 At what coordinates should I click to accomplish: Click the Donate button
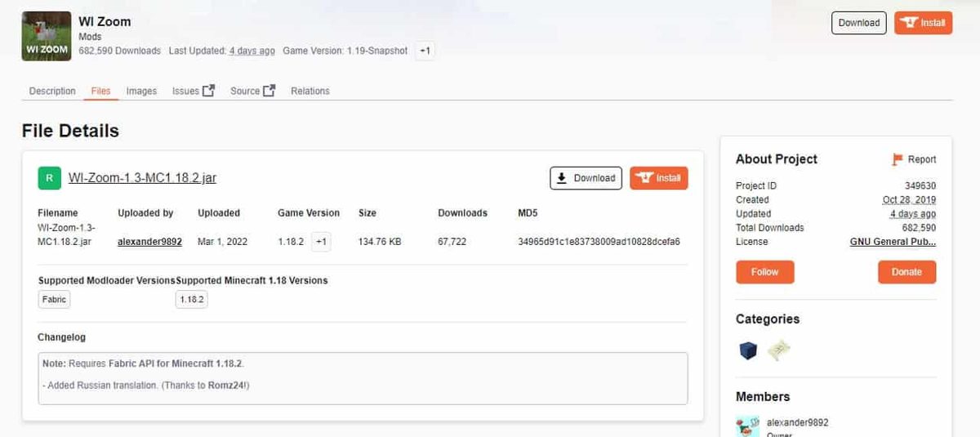tap(906, 272)
